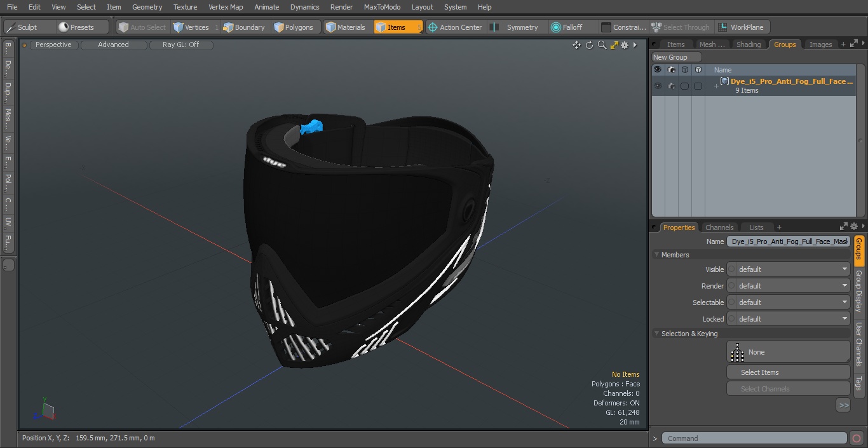This screenshot has width=868, height=448.
Task: Open the File menu
Action: [x=12, y=7]
